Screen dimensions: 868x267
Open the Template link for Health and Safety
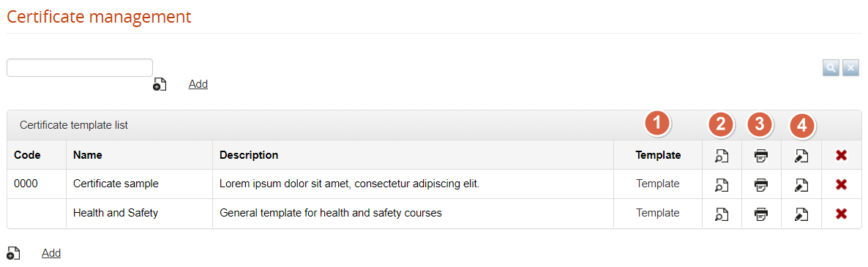point(658,213)
